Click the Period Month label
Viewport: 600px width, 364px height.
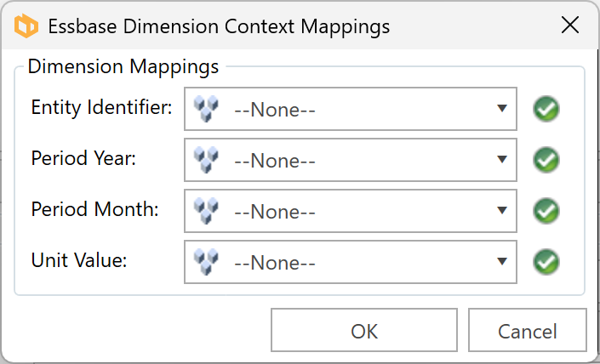94,209
